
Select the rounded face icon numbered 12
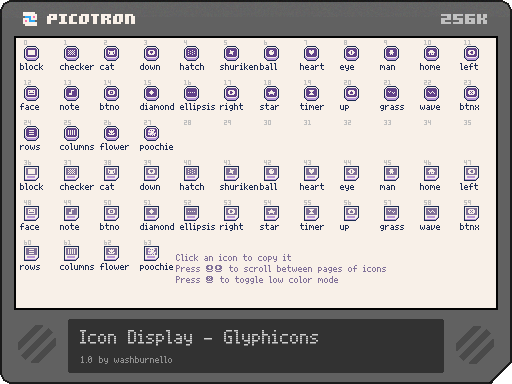(31, 93)
